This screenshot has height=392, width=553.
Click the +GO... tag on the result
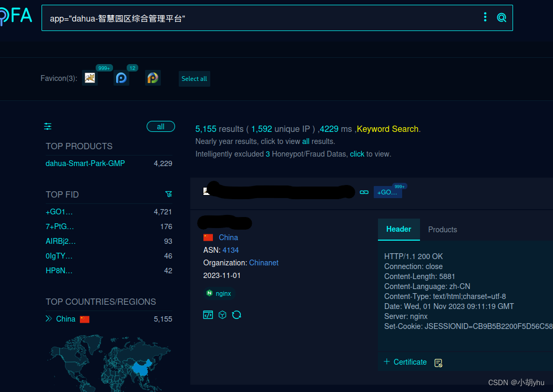point(387,192)
